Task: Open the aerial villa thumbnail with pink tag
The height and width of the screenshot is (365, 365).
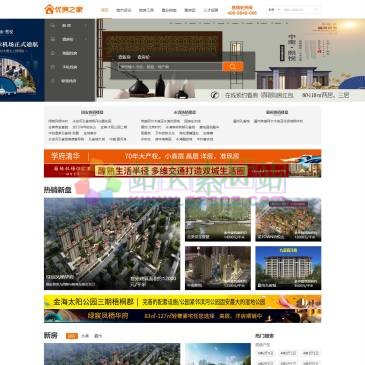Action: click(288, 219)
